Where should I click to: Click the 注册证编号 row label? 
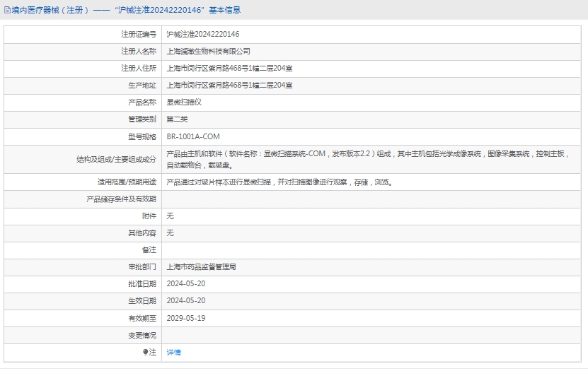coord(139,34)
